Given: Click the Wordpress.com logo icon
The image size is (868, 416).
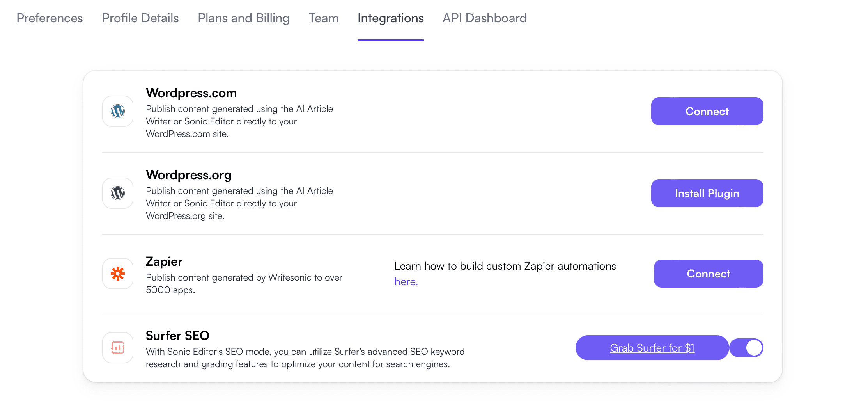Looking at the screenshot, I should [x=118, y=111].
